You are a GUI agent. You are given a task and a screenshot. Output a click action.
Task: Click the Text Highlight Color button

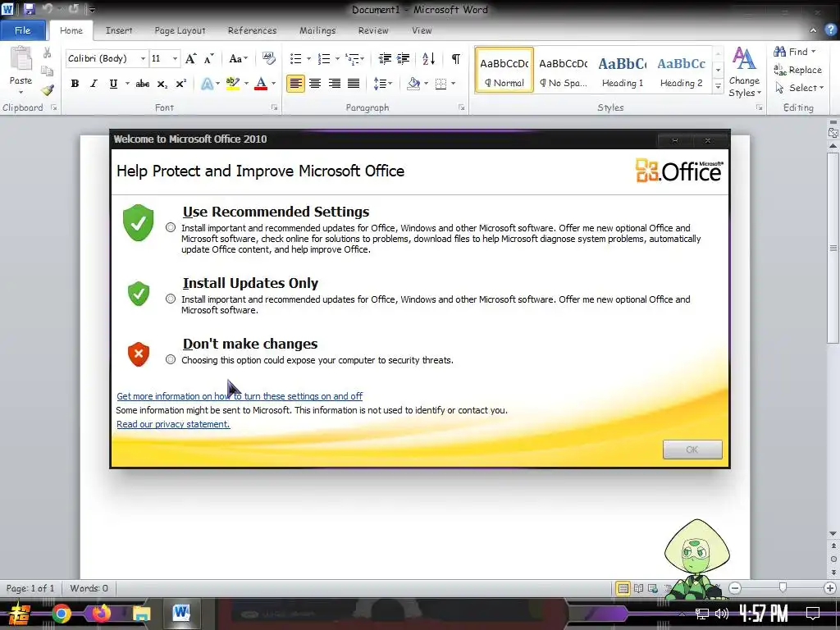(232, 84)
